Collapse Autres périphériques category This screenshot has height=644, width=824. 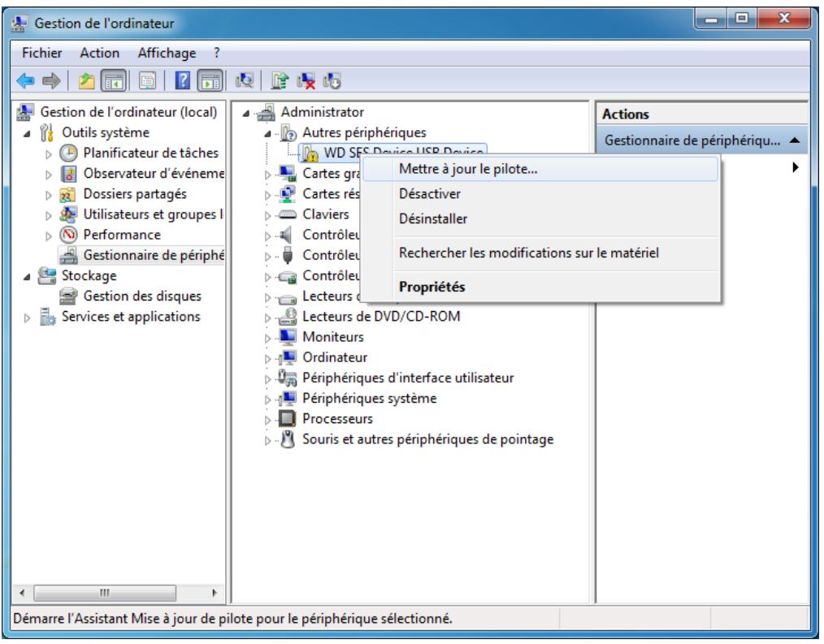tap(267, 134)
